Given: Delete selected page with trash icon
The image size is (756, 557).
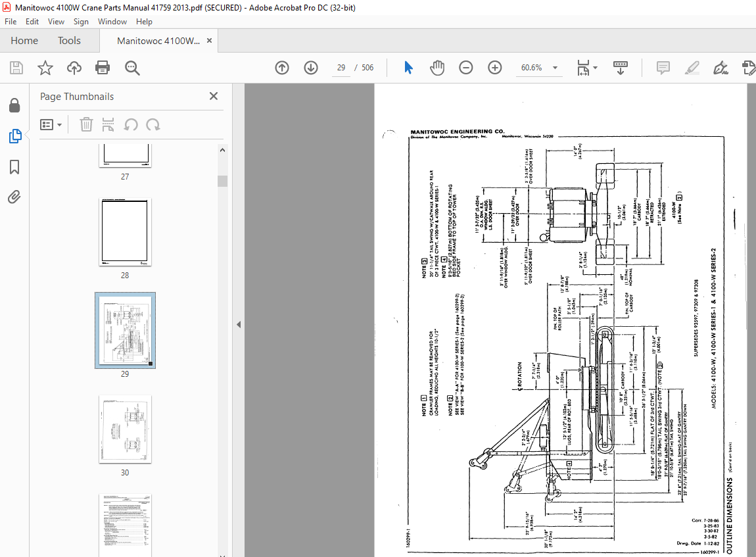Looking at the screenshot, I should point(86,125).
